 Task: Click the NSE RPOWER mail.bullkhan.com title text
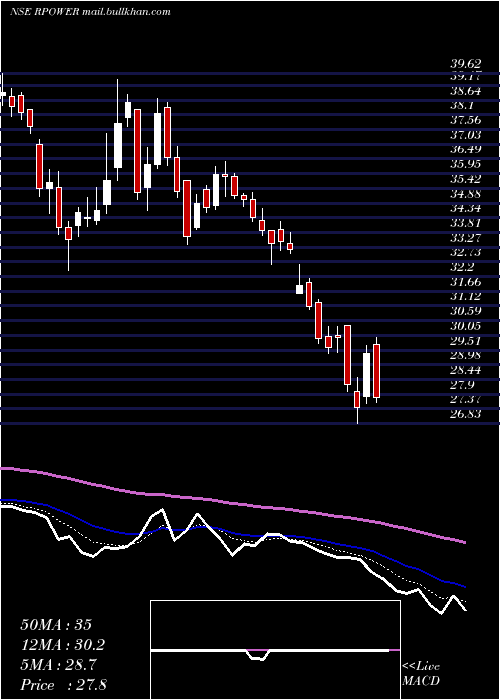pos(90,12)
